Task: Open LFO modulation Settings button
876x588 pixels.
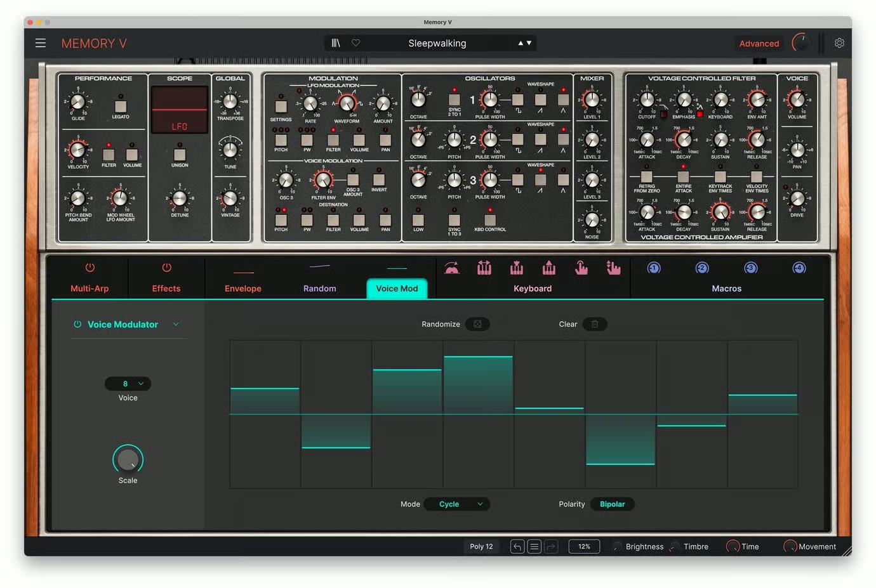Action: coord(281,106)
